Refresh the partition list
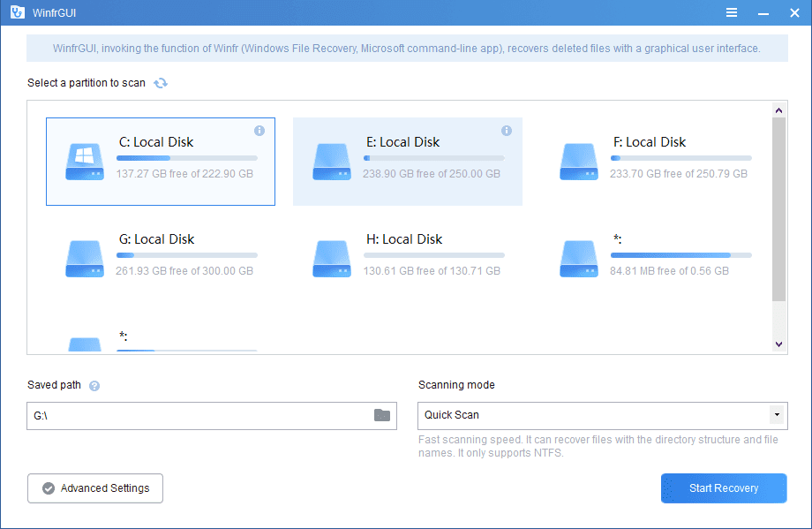Viewport: 812px width, 529px height. point(161,83)
